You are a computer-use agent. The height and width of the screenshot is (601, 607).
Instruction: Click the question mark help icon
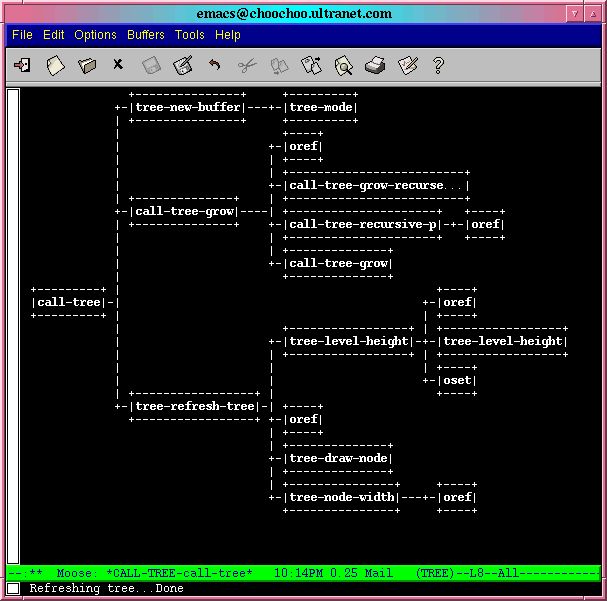[438, 65]
